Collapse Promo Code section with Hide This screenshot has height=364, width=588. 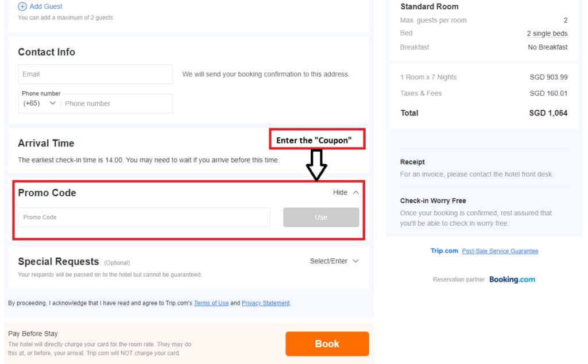(x=340, y=192)
